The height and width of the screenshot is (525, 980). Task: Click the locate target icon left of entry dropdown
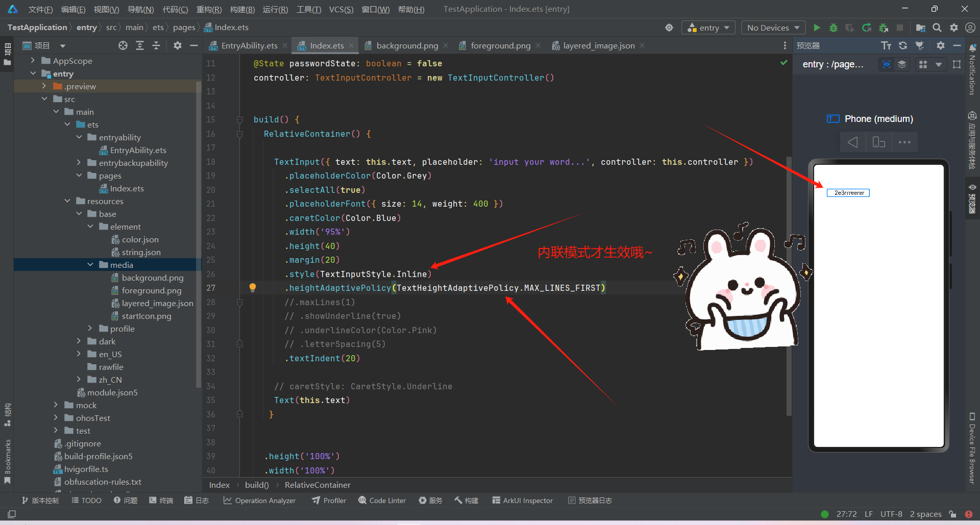[x=669, y=28]
